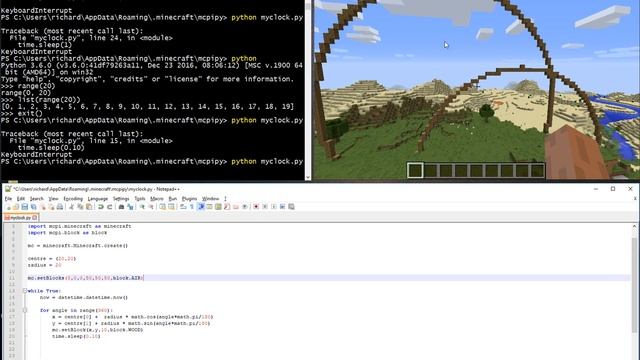Open the Run menu
This screenshot has height=360, width=640.
[173, 199]
